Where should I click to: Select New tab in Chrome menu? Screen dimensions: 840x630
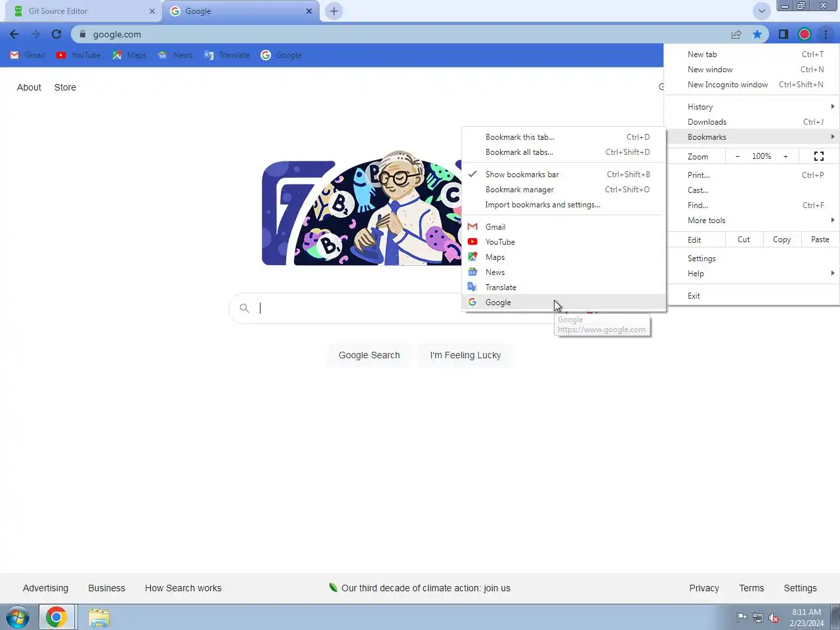752,54
